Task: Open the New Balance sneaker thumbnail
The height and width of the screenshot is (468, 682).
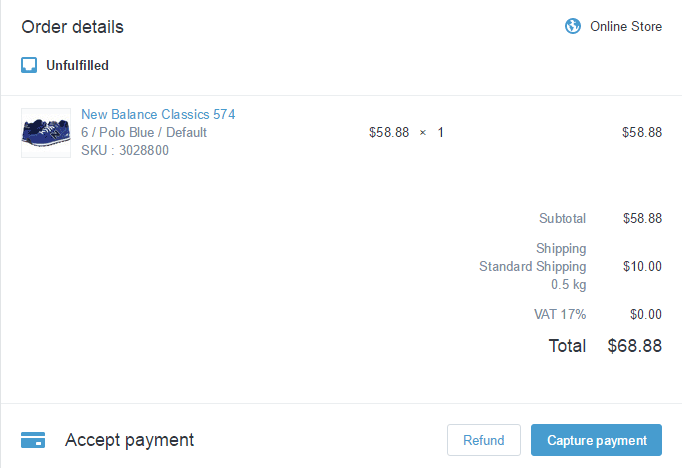Action: (46, 133)
